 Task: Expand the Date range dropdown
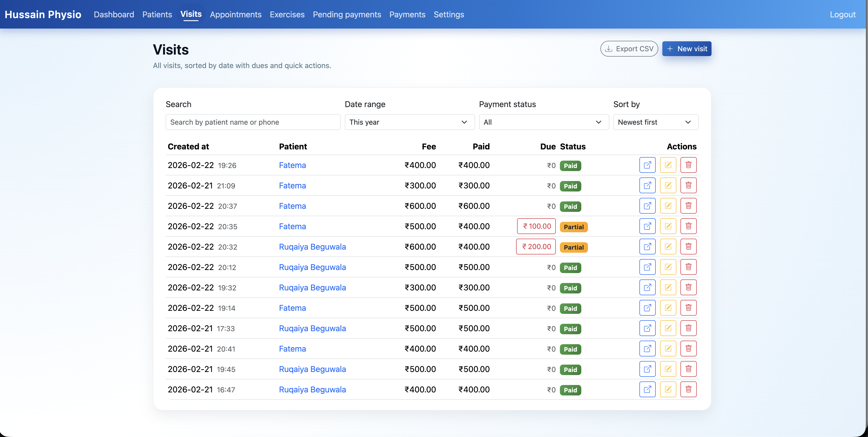[409, 122]
